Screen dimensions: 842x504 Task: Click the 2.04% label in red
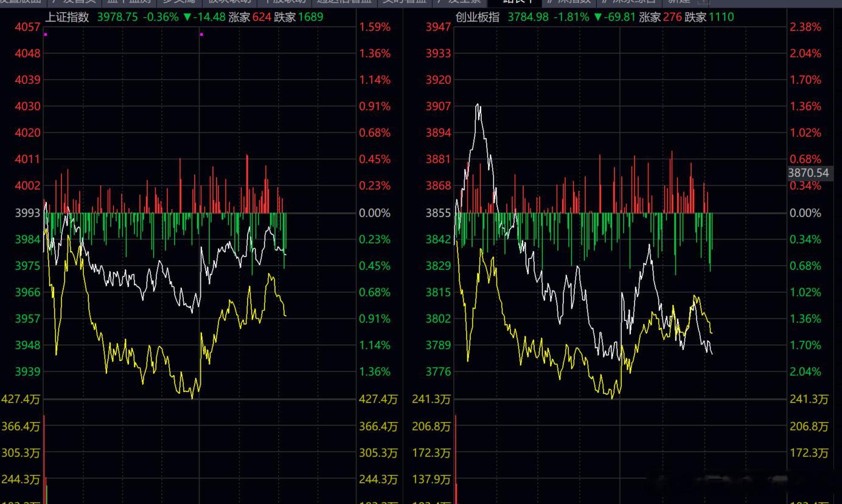[805, 54]
